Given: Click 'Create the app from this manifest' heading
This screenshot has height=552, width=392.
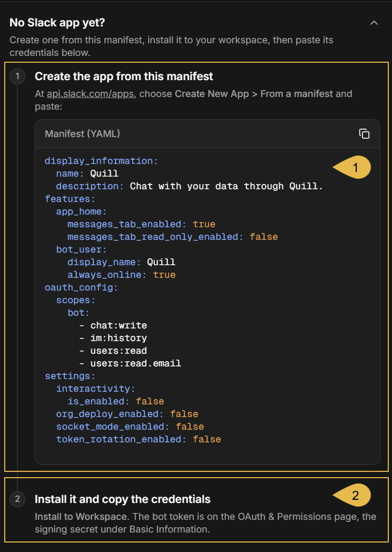Looking at the screenshot, I should click(x=124, y=76).
